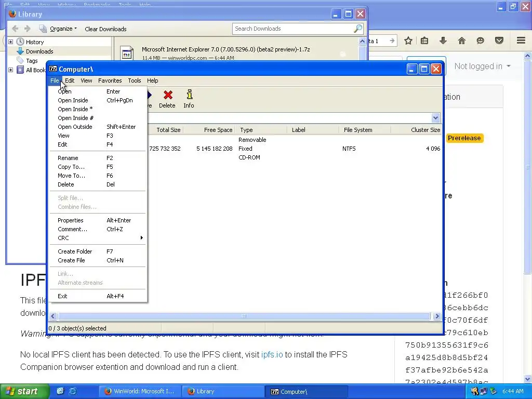Choose Open Inside * from the File menu
The height and width of the screenshot is (399, 532).
[x=98, y=109]
